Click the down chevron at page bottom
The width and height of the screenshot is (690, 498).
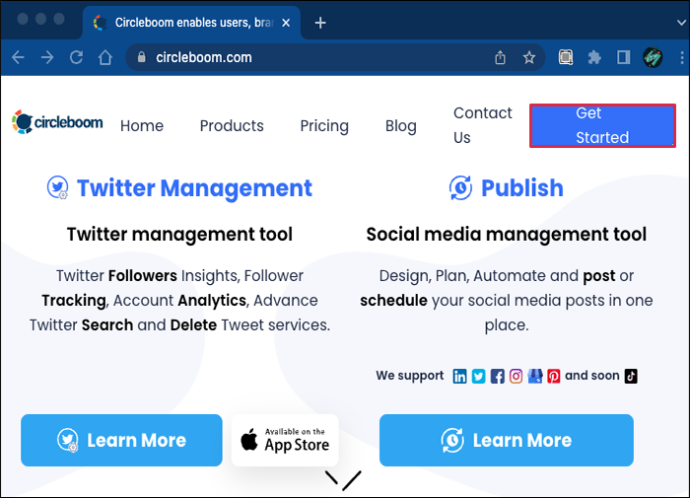point(343,480)
